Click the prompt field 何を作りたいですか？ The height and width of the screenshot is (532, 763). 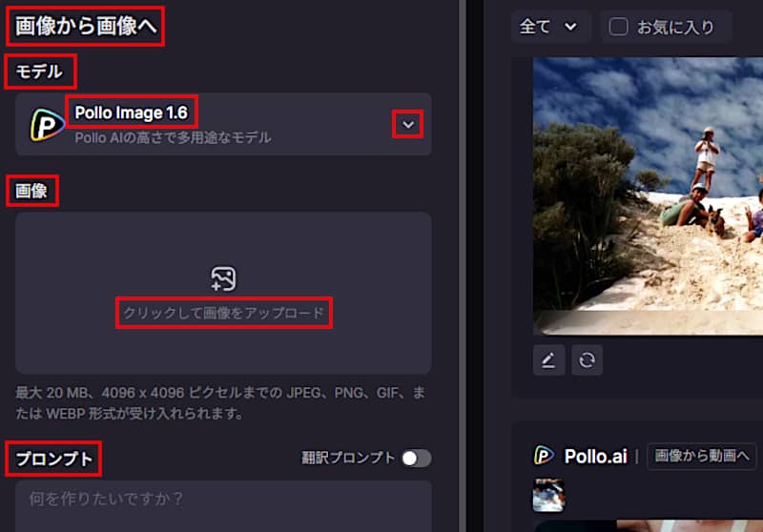click(x=223, y=505)
